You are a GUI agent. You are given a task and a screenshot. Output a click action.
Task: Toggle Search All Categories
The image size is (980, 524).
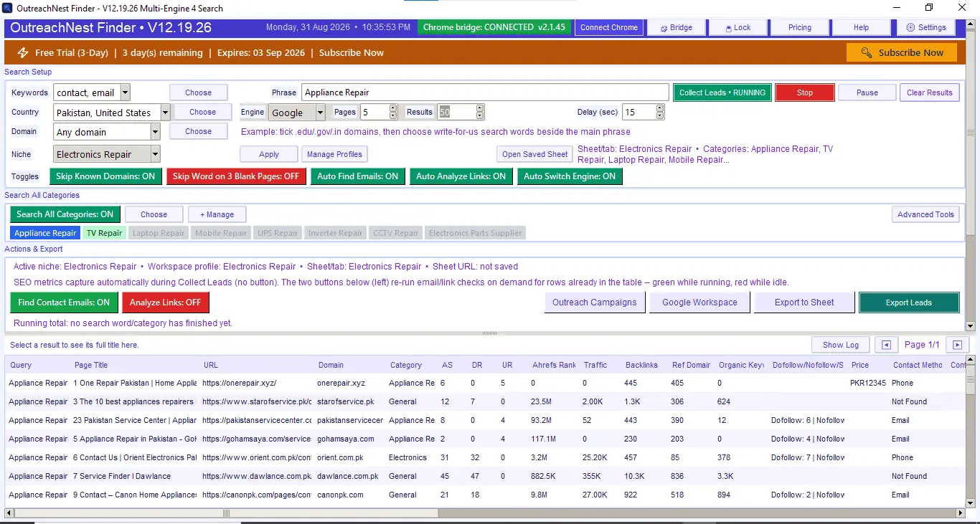coord(65,214)
